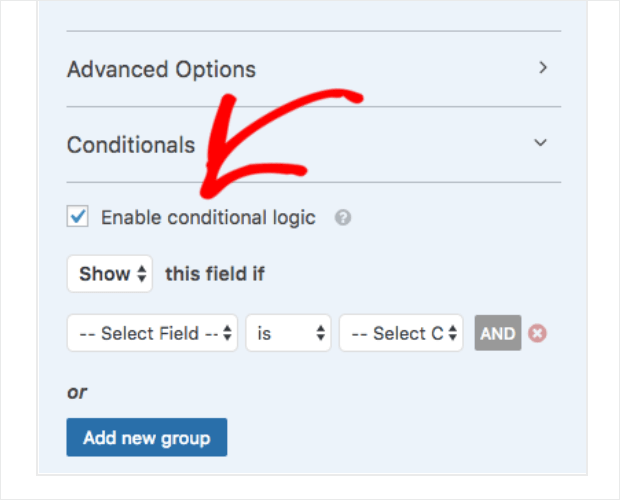The image size is (620, 500).
Task: Open the '-- Select Field --' dropdown
Action: [152, 334]
